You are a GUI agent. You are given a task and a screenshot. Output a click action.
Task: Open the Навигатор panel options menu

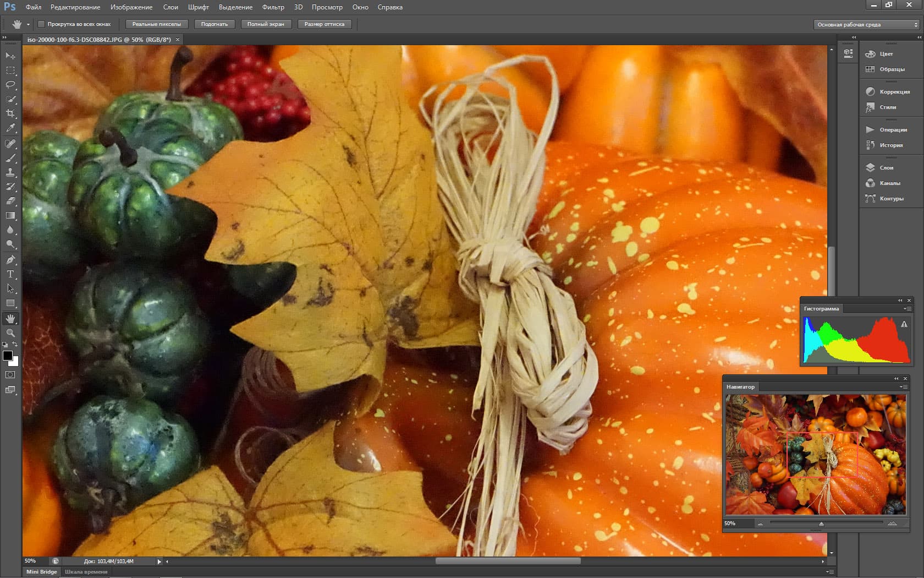[x=903, y=387]
